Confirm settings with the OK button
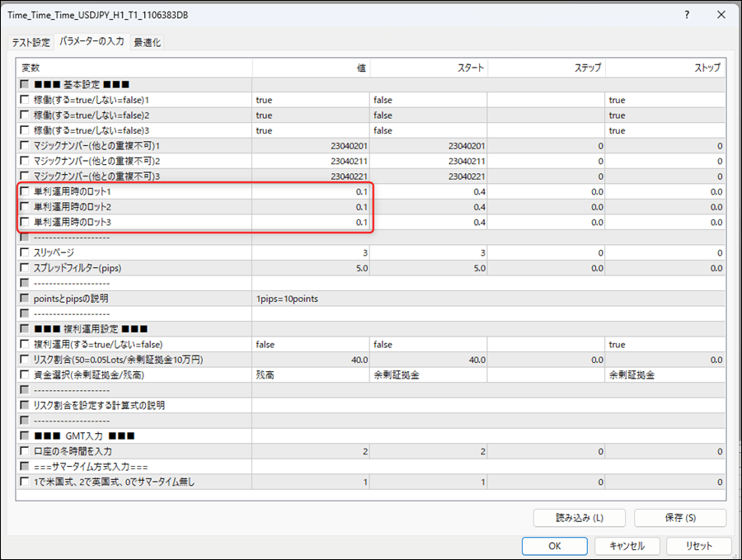The width and height of the screenshot is (742, 560). coord(555,546)
